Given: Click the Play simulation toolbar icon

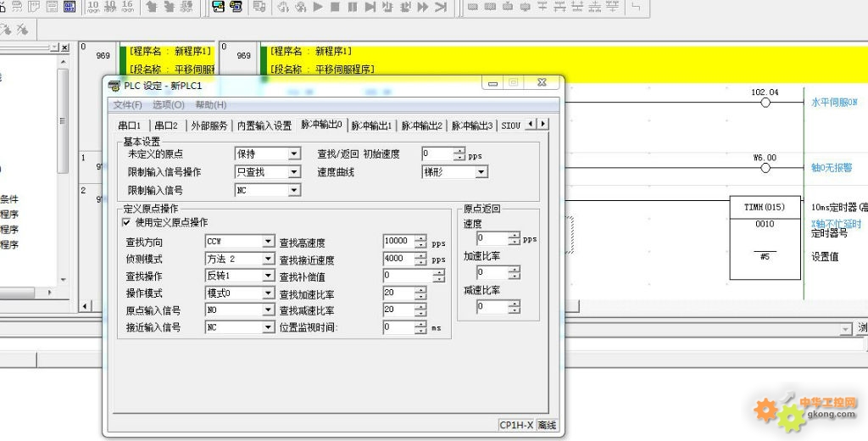Looking at the screenshot, I should coord(318,7).
